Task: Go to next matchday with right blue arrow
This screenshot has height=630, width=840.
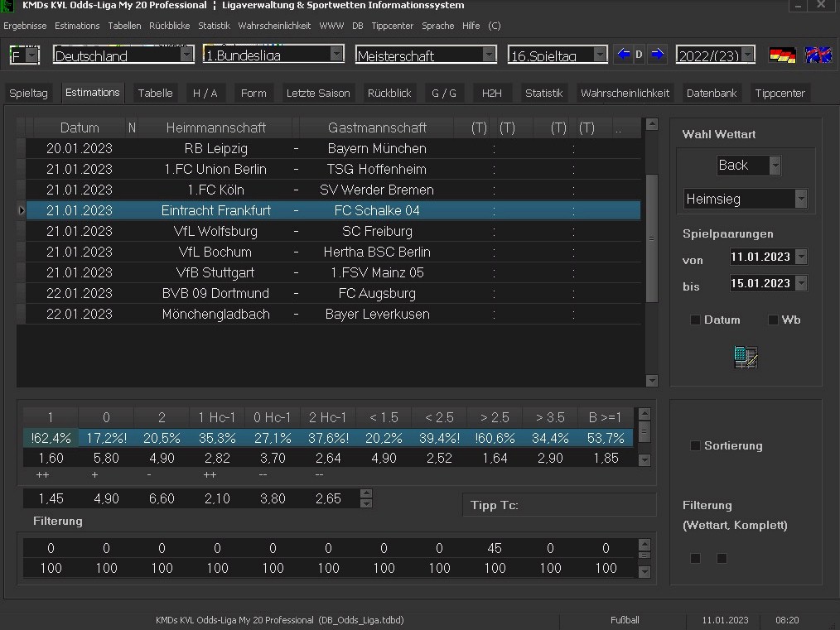Action: point(657,54)
